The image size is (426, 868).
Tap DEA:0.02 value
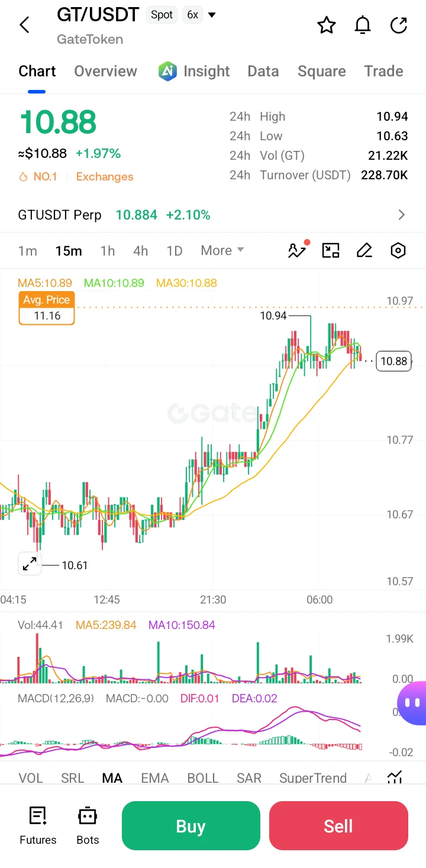(x=254, y=698)
